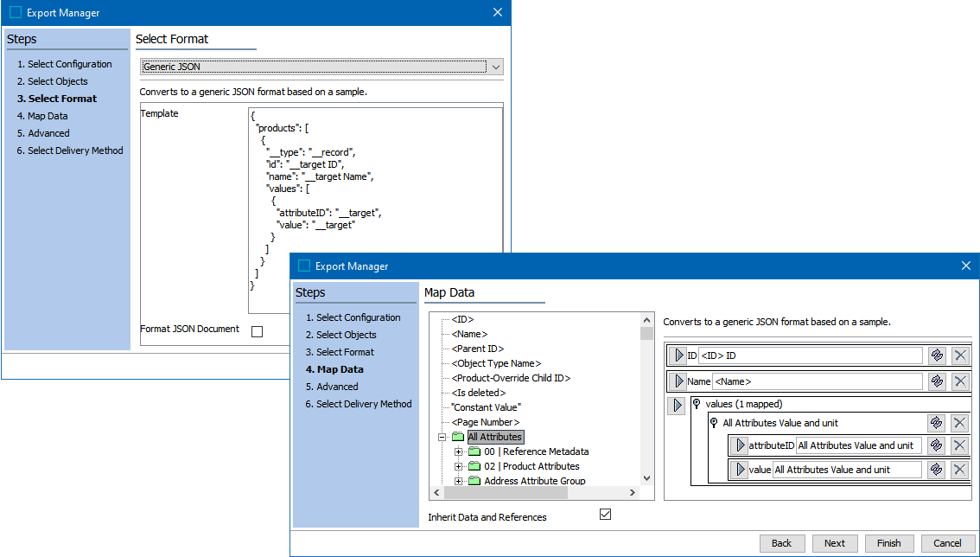
Task: Click the Next button
Action: (834, 543)
